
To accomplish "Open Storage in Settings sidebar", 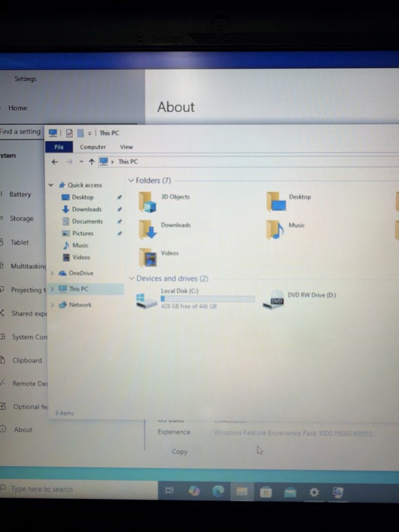I will tap(21, 219).
